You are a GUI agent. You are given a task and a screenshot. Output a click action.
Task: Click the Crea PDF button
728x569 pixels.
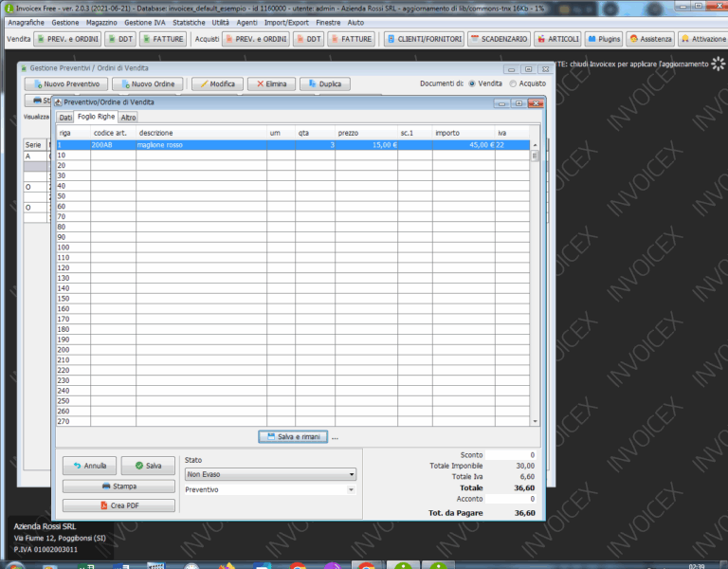[118, 505]
